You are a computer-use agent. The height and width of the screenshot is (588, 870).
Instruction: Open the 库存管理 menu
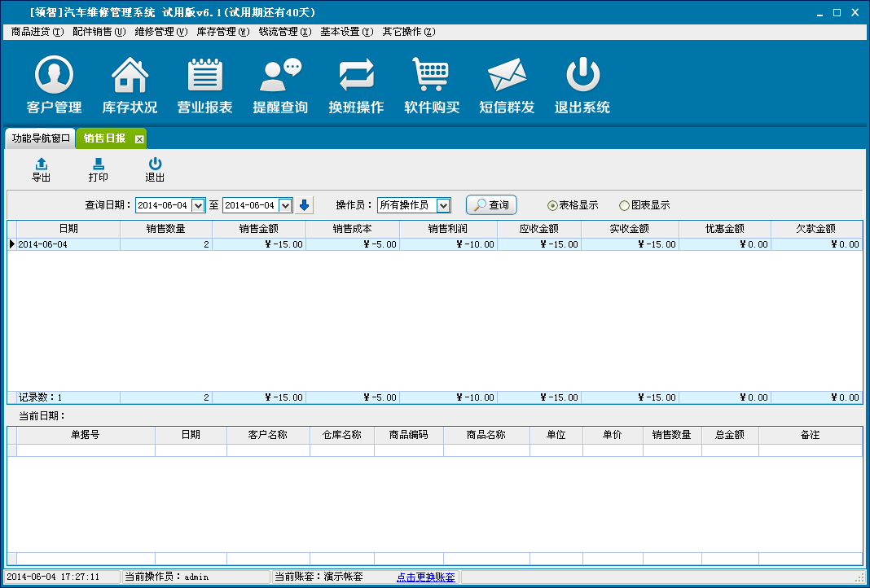click(222, 32)
